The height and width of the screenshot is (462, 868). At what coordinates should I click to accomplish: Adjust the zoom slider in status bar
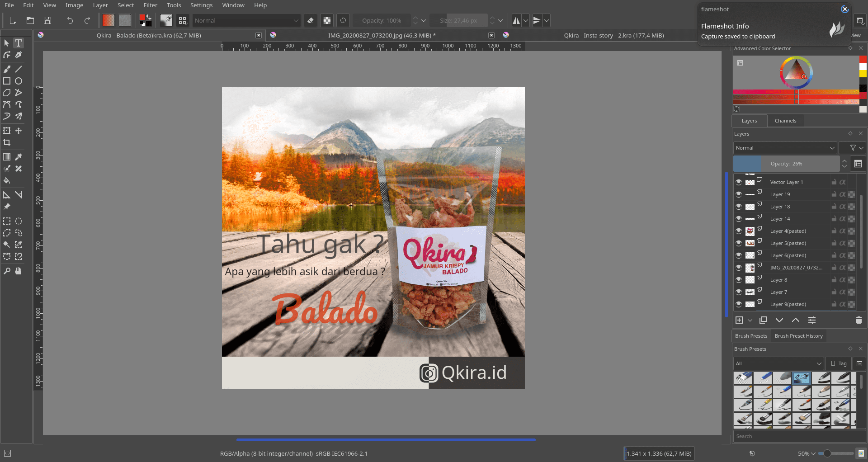point(836,453)
